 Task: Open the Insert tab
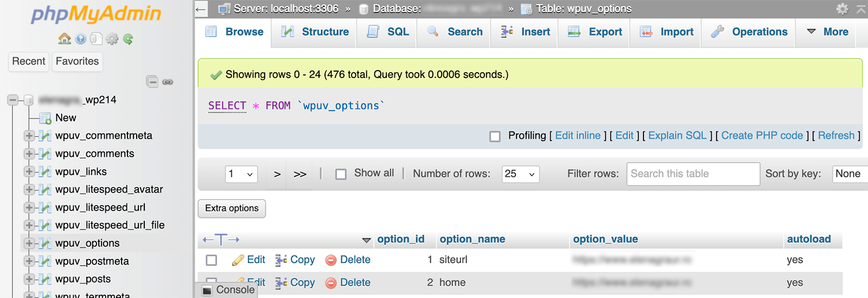(525, 32)
